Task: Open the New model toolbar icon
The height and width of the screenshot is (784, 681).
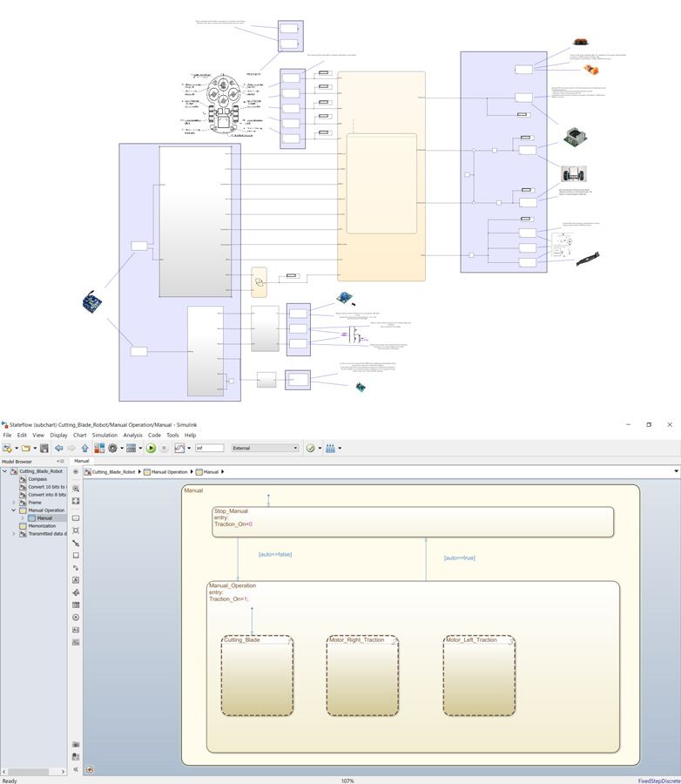Action: click(7, 448)
